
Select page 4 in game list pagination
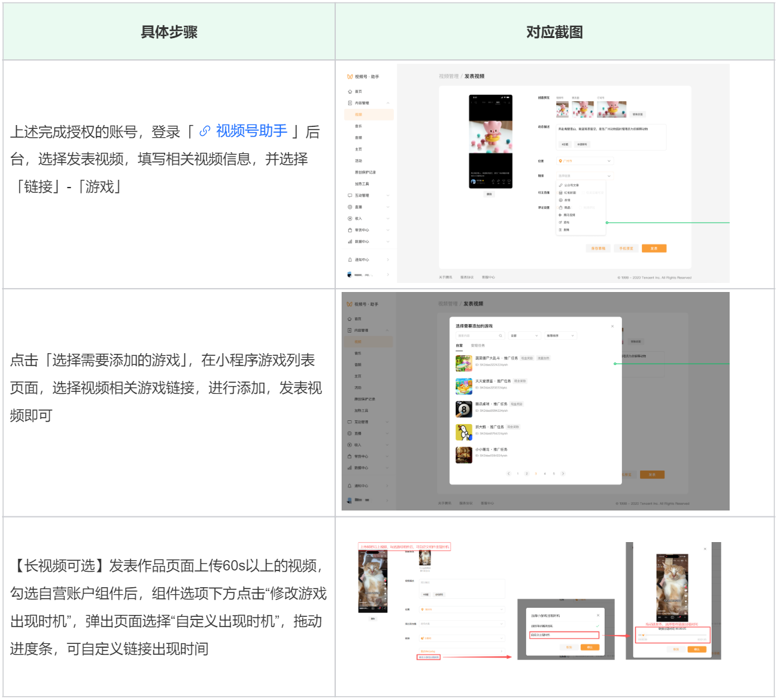coord(545,474)
